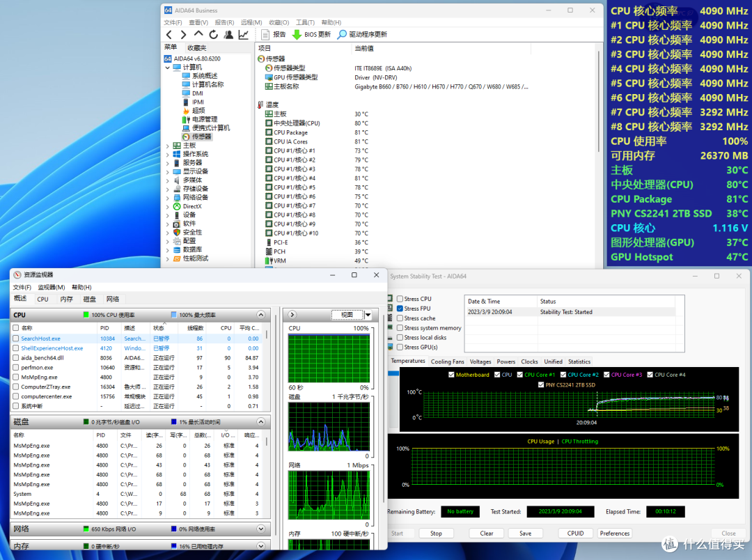Open Voltages tab in Stability Test

tap(480, 361)
